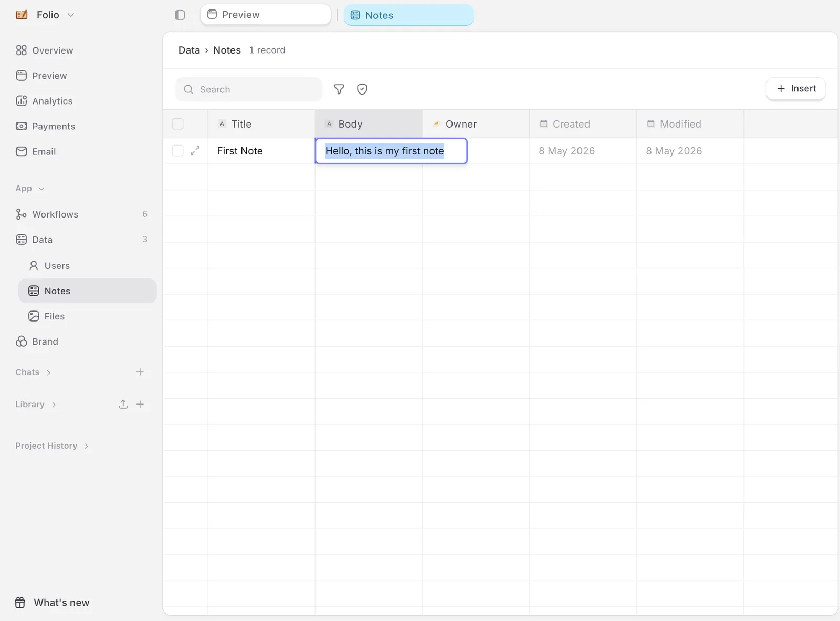Click the Data table icon in sidebar
The image size is (840, 621).
click(21, 240)
